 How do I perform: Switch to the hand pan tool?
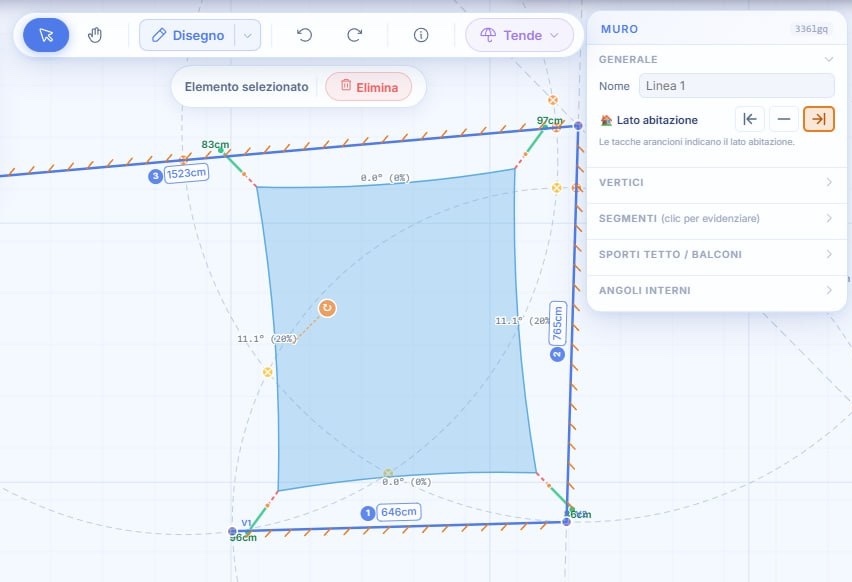point(95,35)
